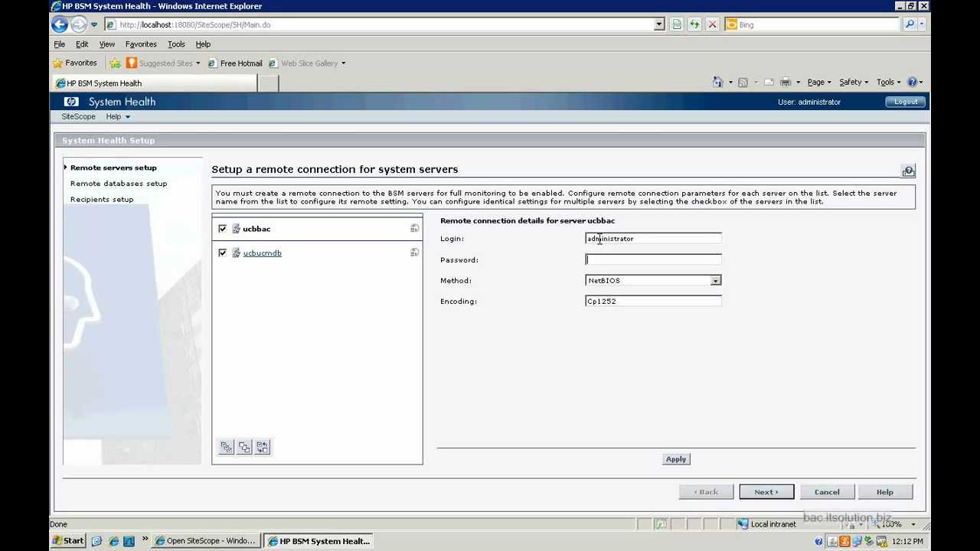Open the Free Hotmail favorites link
The image size is (980, 551).
coord(235,64)
